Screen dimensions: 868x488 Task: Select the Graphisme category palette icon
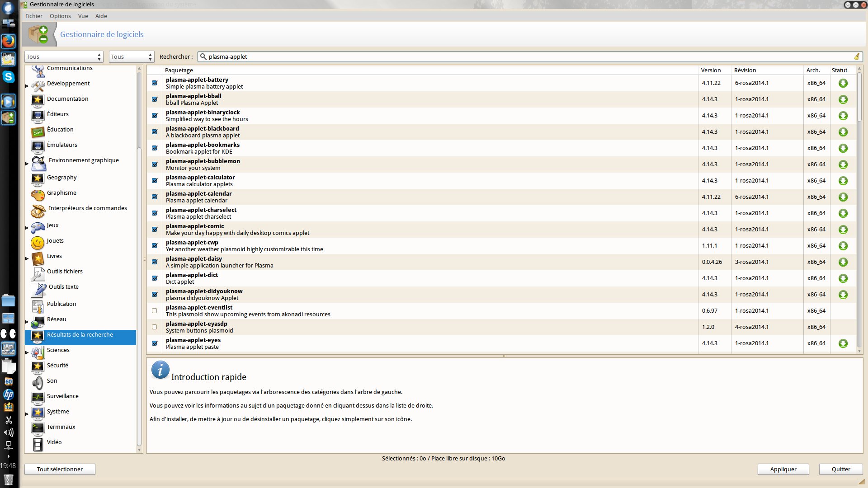[x=38, y=195]
